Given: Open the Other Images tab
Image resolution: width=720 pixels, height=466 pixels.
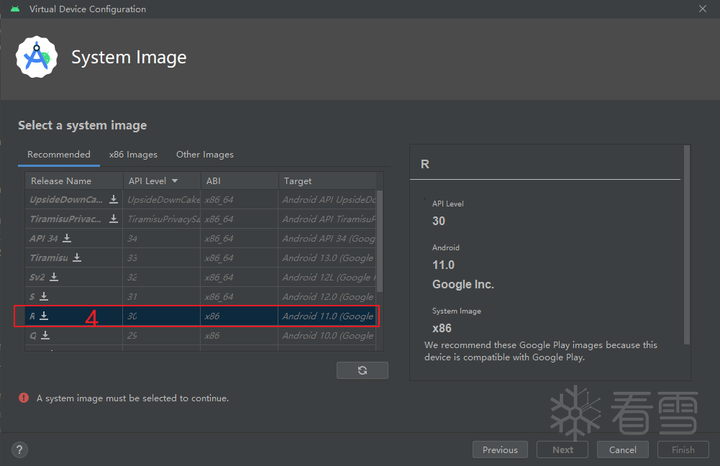Looking at the screenshot, I should click(x=205, y=154).
